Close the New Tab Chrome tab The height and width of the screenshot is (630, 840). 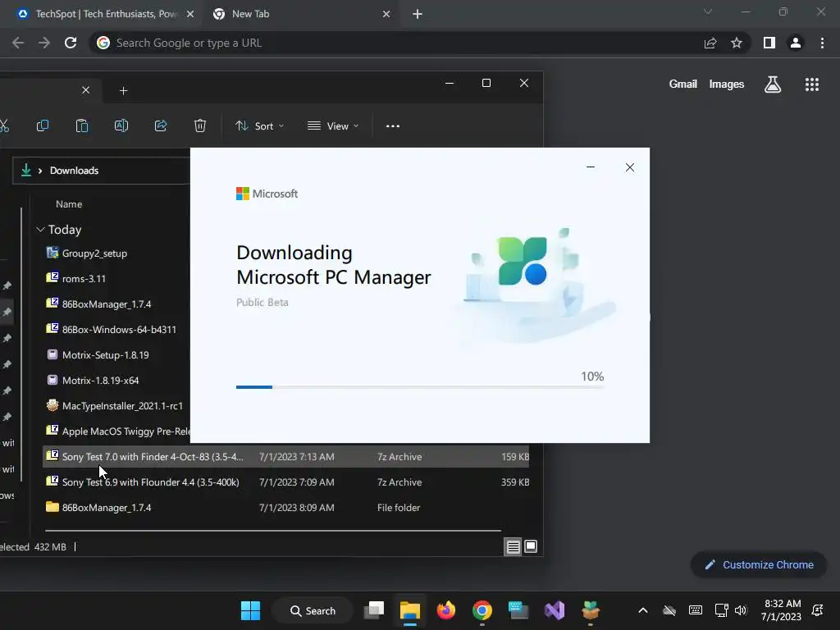[386, 14]
